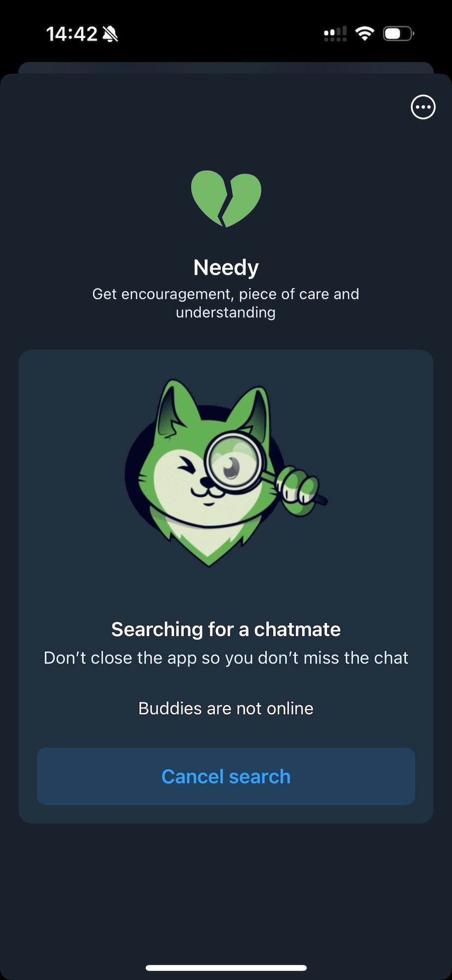Tap the 14:42 clock in status bar
452x980 pixels.
pyautogui.click(x=72, y=34)
